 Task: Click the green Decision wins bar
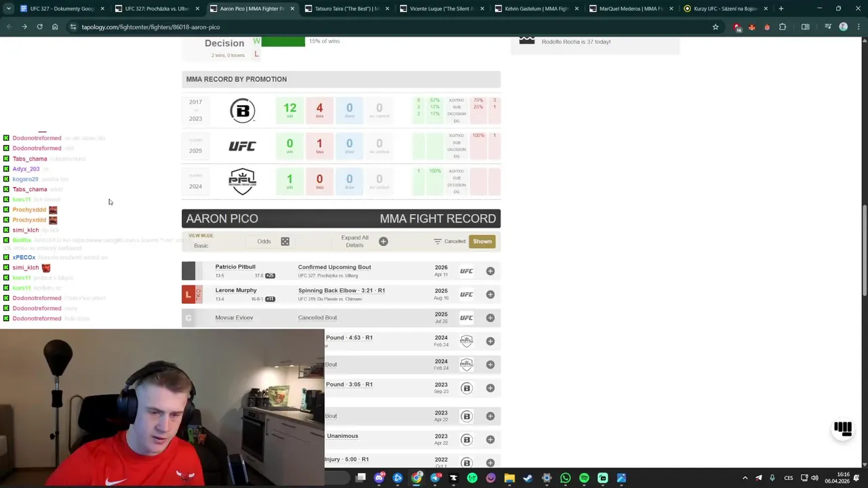pyautogui.click(x=283, y=42)
